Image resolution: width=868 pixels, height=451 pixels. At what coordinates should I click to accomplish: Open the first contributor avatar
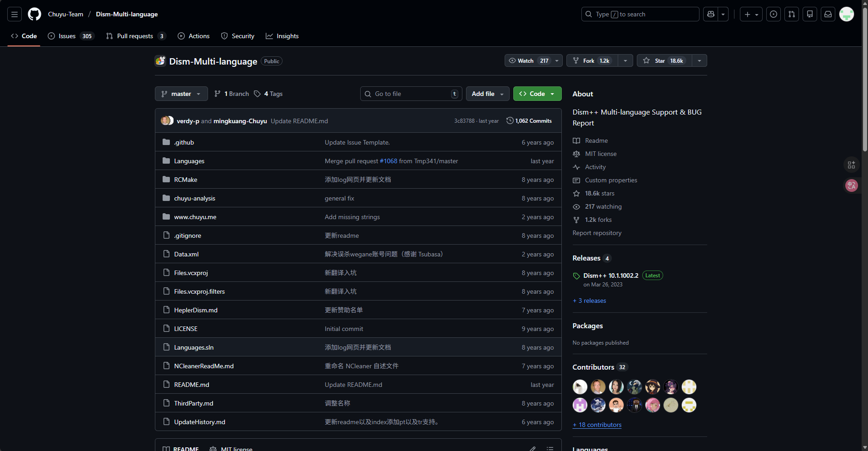580,387
